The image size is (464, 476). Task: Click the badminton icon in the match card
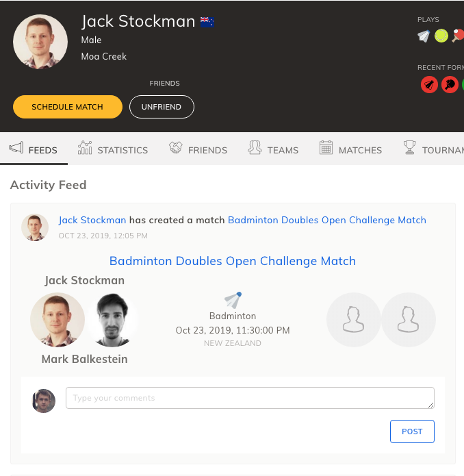pyautogui.click(x=233, y=300)
